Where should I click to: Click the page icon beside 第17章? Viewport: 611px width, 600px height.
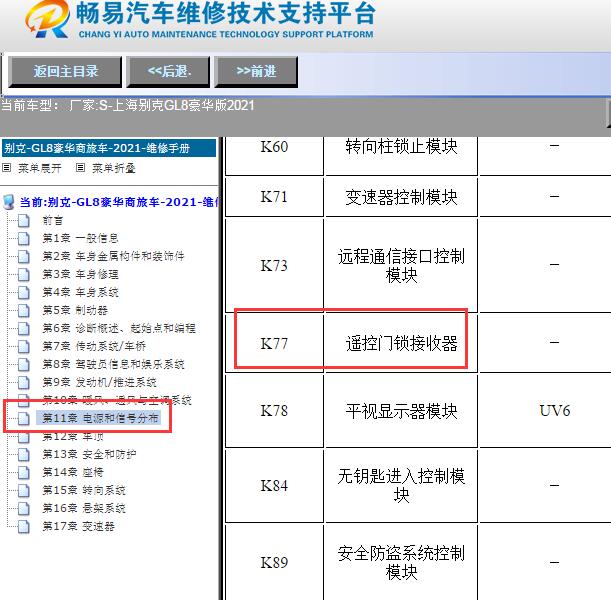click(24, 526)
